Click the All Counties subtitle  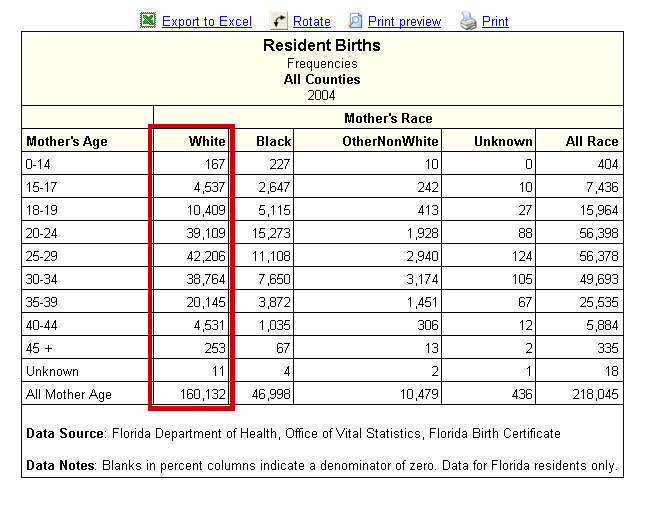pyautogui.click(x=322, y=79)
